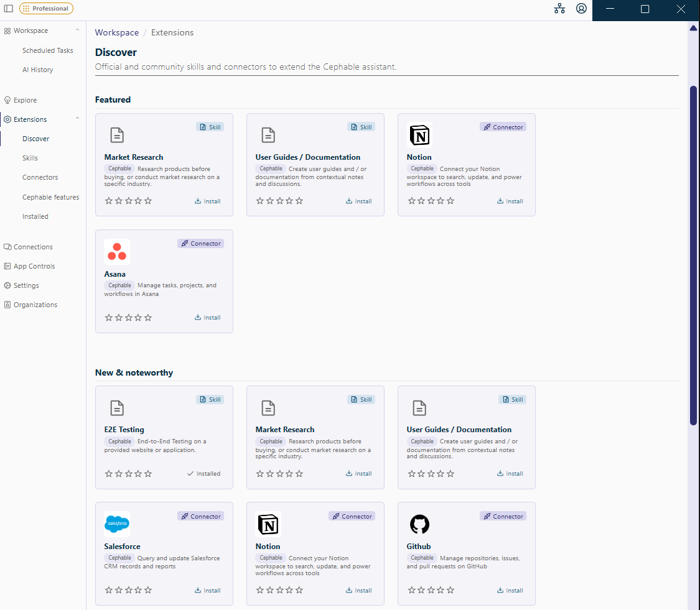Open the Asana card title
Screen dimensions: 700x610
coord(114,274)
